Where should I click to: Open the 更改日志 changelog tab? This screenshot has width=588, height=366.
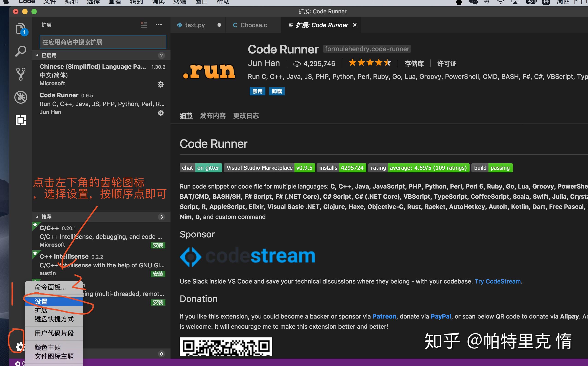point(246,116)
